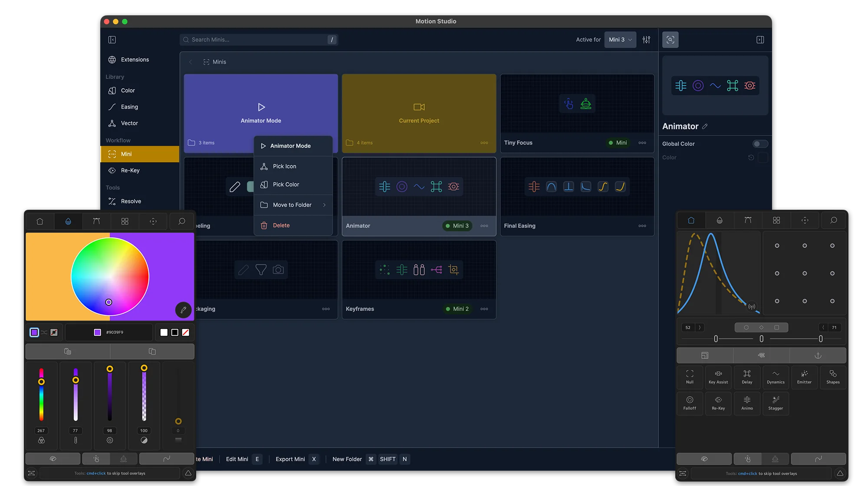Open home tab in left floating panel
The height and width of the screenshot is (486, 868).
pos(40,222)
